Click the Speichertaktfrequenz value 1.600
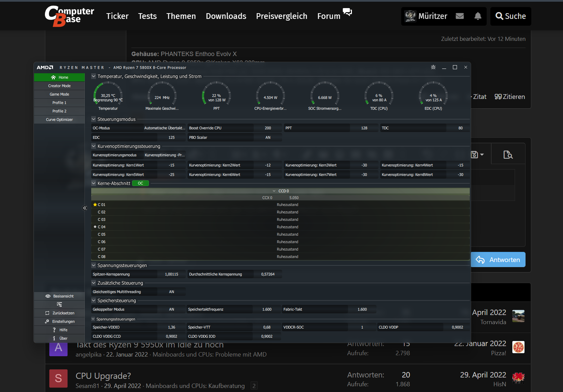 [267, 309]
